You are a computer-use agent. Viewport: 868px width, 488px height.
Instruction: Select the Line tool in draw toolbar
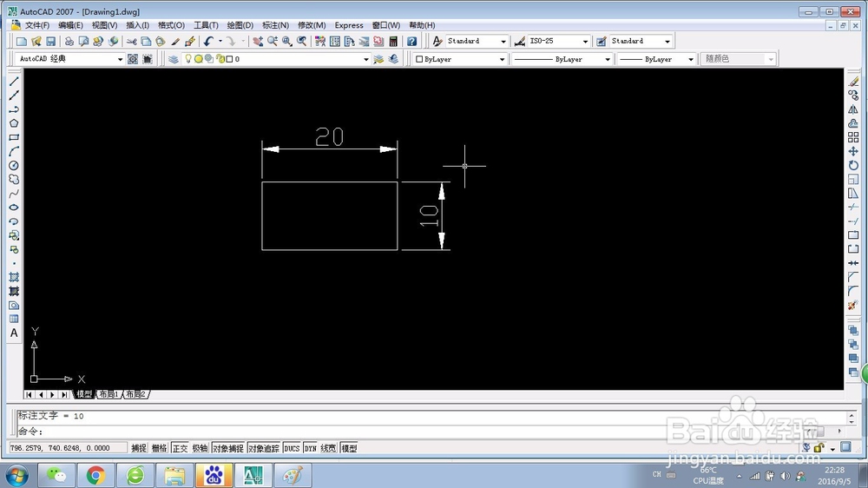click(14, 82)
